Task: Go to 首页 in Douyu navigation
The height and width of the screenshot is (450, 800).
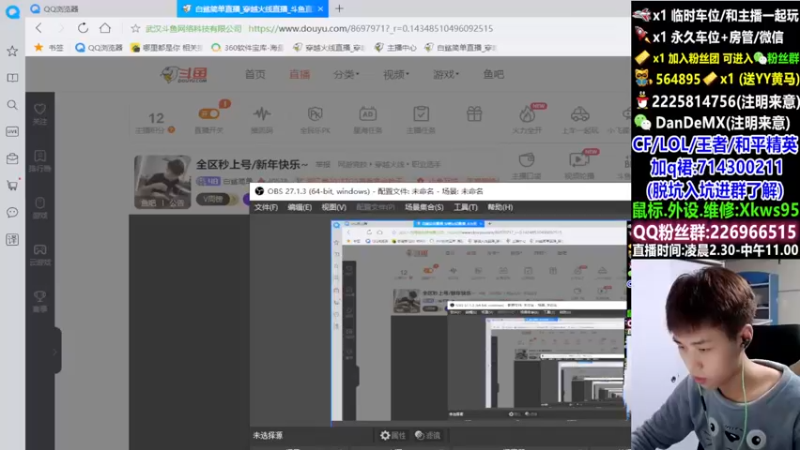Action: 255,74
